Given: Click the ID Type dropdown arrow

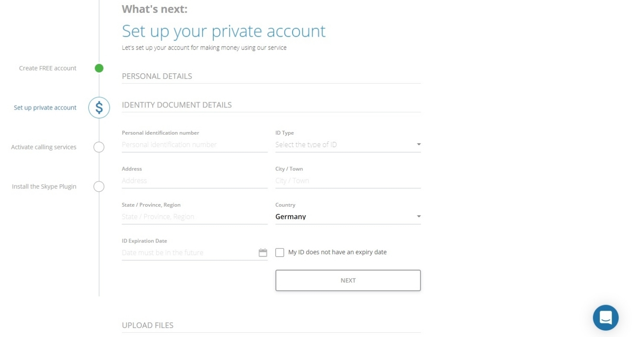Looking at the screenshot, I should pyautogui.click(x=418, y=145).
